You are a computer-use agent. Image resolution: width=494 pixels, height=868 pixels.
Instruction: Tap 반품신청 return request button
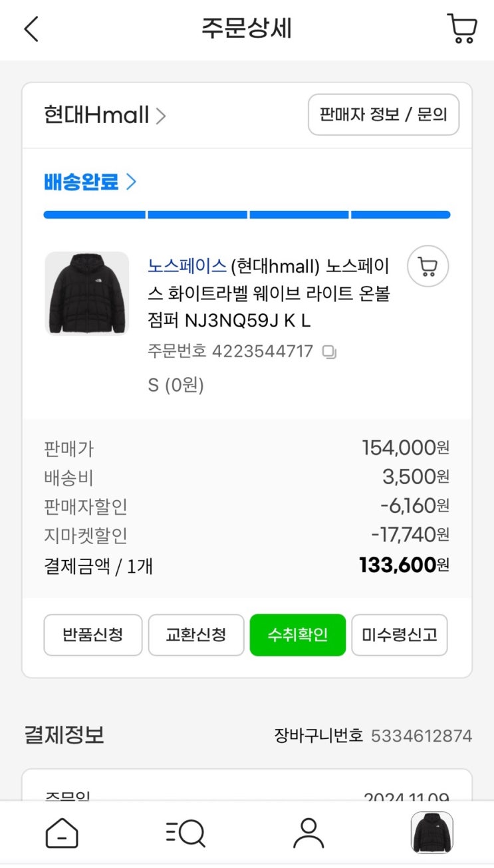[93, 635]
